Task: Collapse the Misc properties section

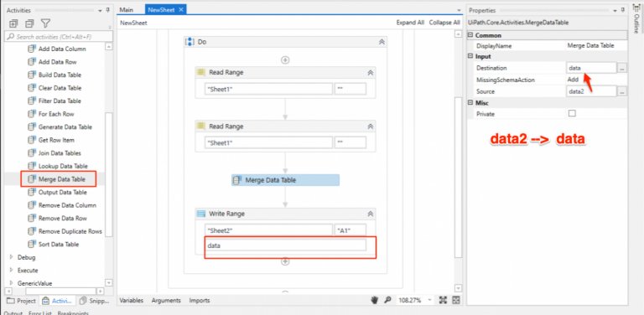Action: pos(470,103)
